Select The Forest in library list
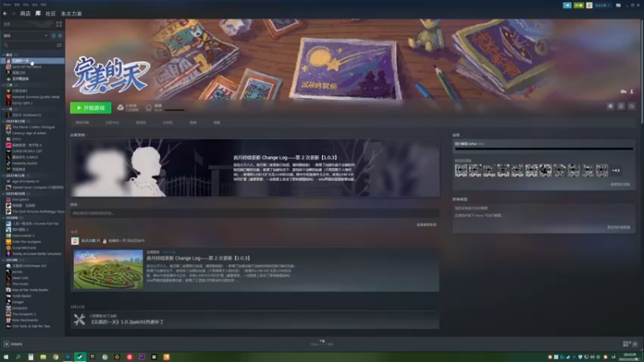 (20, 284)
